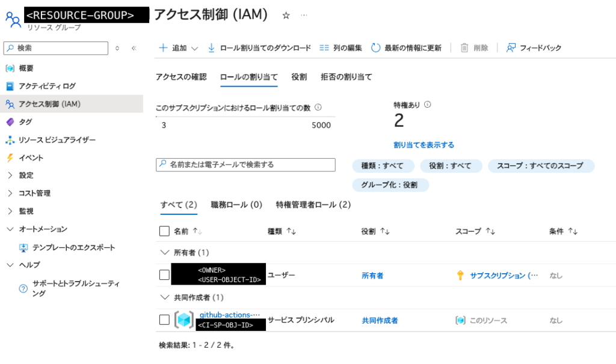Image resolution: width=616 pixels, height=364 pixels.
Task: Click the github-actions service principal cube icon
Action: (184, 320)
